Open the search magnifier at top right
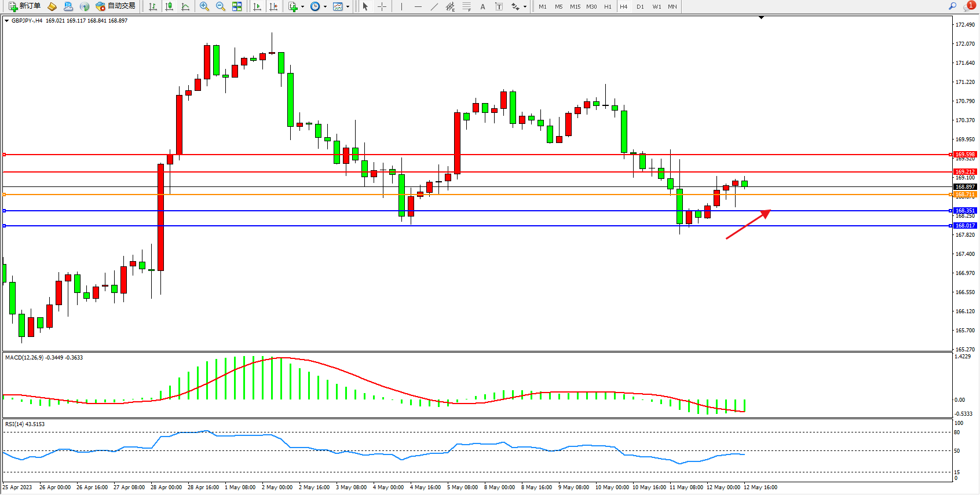Screen dimensions: 980x495 coord(952,6)
